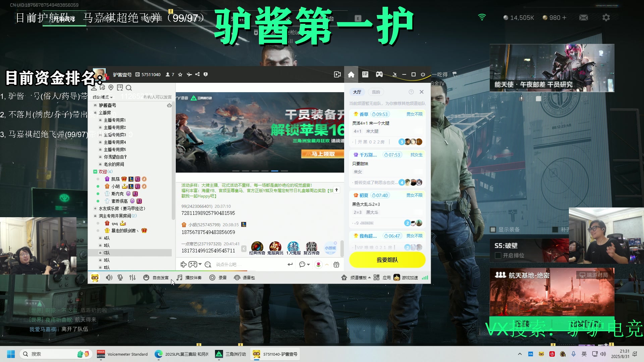The image size is (644, 362).
Task: Click the location pin icon above channel list
Action: pos(111,87)
